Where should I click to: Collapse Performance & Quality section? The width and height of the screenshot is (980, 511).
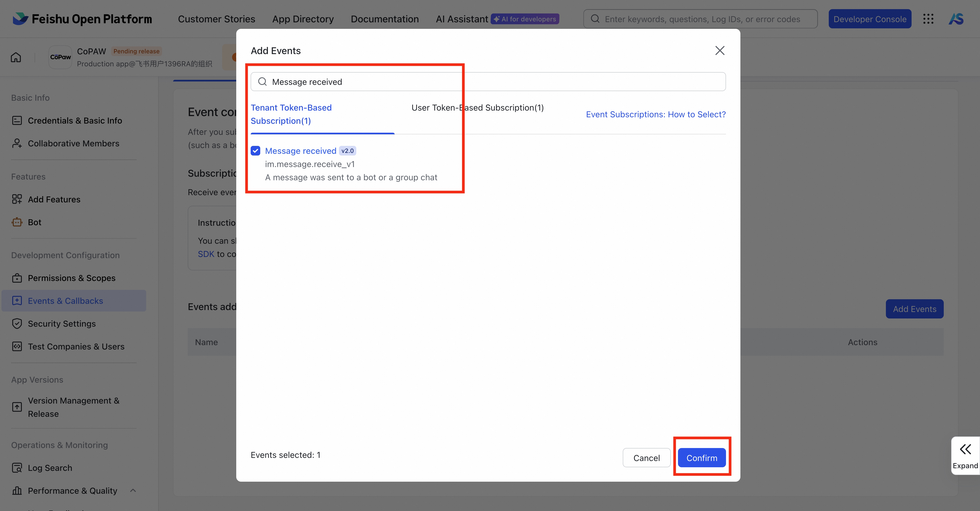[x=133, y=490]
